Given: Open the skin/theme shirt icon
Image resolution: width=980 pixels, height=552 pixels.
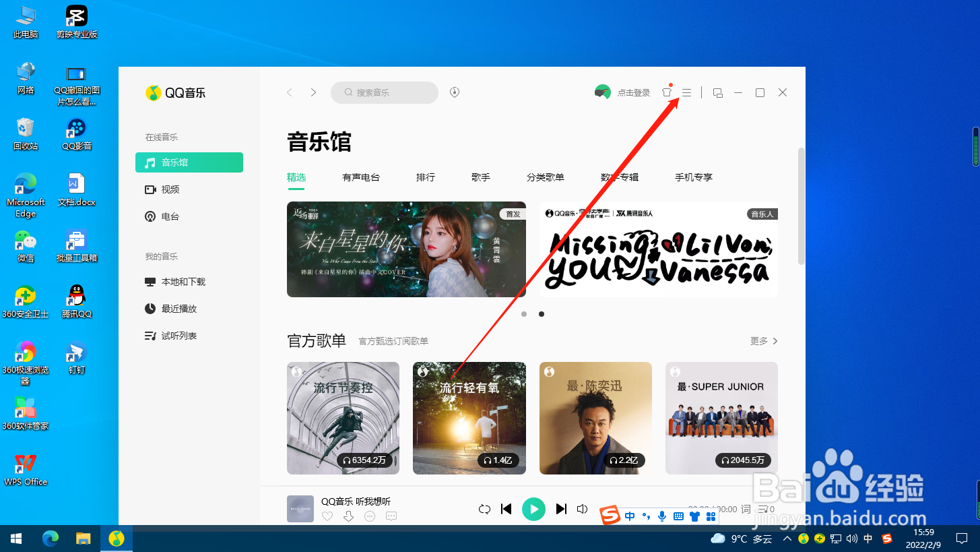Looking at the screenshot, I should tap(666, 92).
